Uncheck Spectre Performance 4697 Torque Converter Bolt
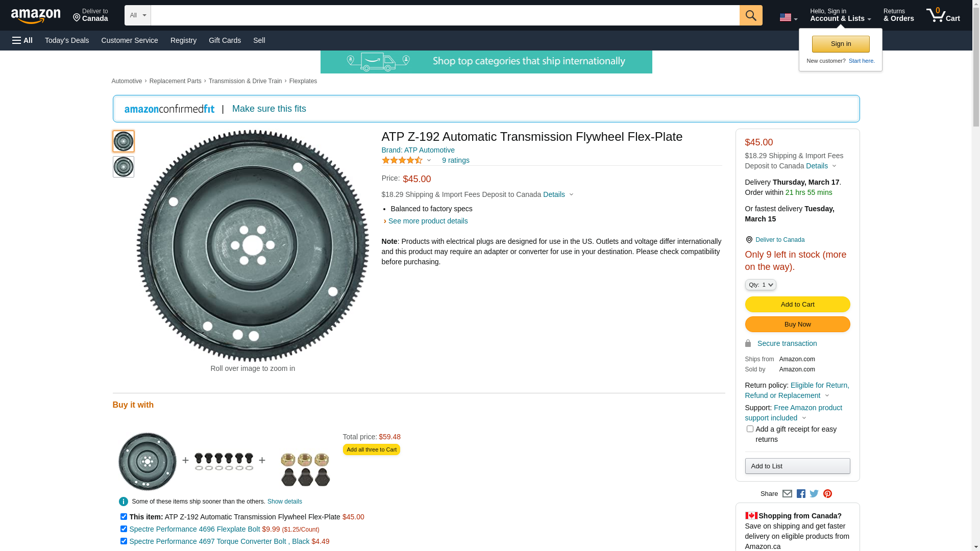980x551 pixels. point(124,541)
